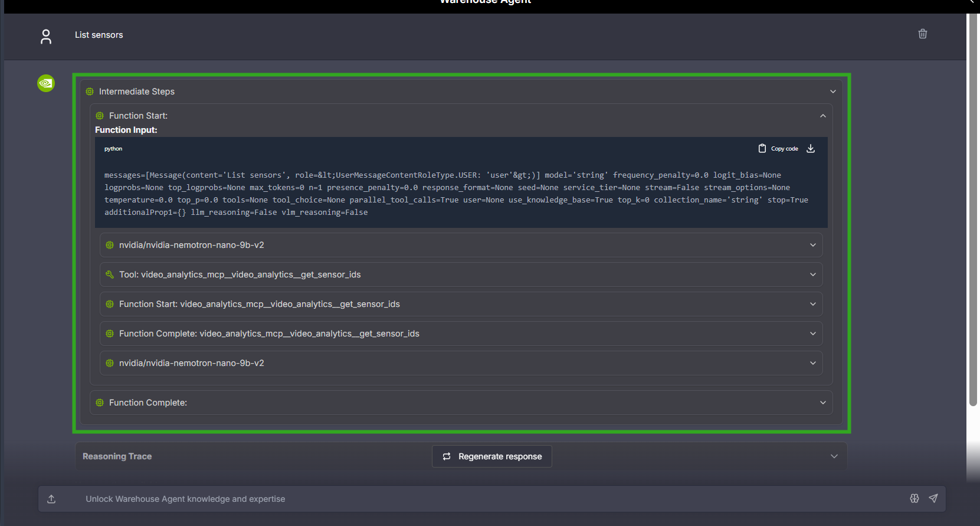This screenshot has height=526, width=980.
Task: Click the trash delete conversation icon
Action: [922, 34]
